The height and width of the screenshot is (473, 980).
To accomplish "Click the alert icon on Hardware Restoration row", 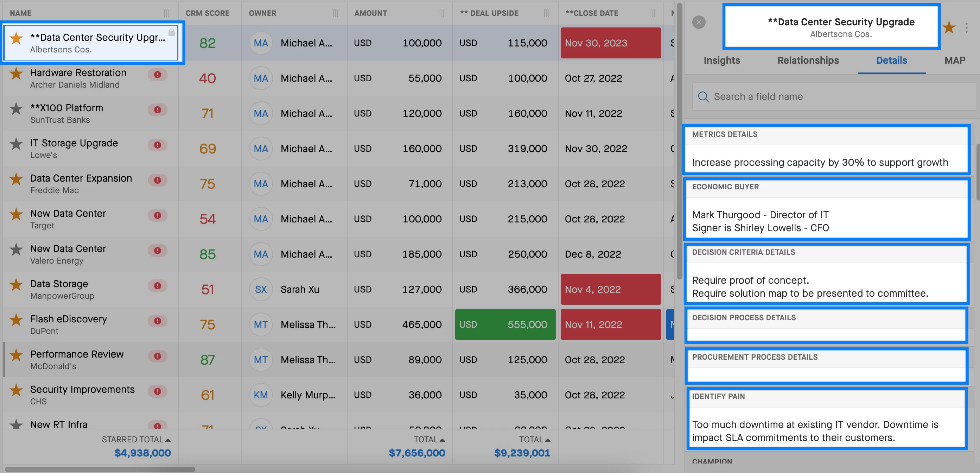I will tap(158, 75).
